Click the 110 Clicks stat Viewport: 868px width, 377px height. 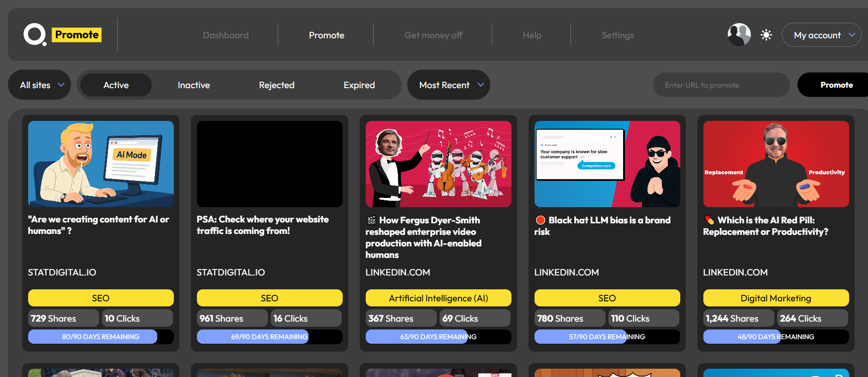(x=644, y=318)
